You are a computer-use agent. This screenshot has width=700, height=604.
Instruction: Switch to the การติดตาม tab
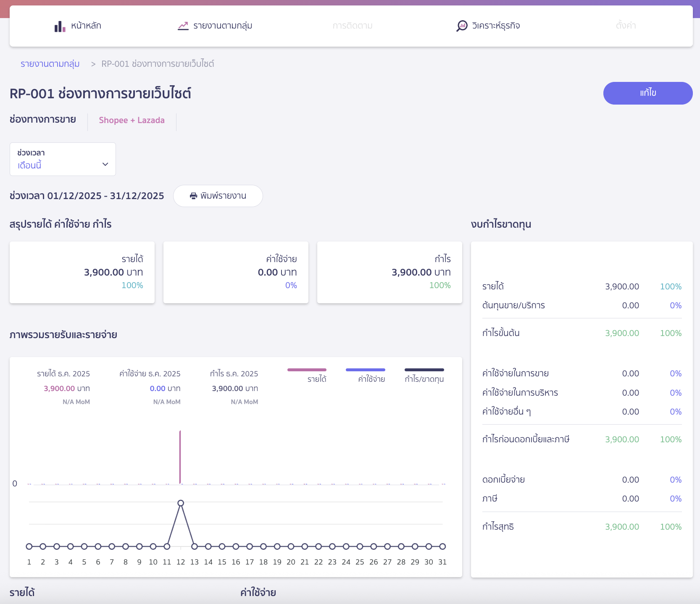352,26
